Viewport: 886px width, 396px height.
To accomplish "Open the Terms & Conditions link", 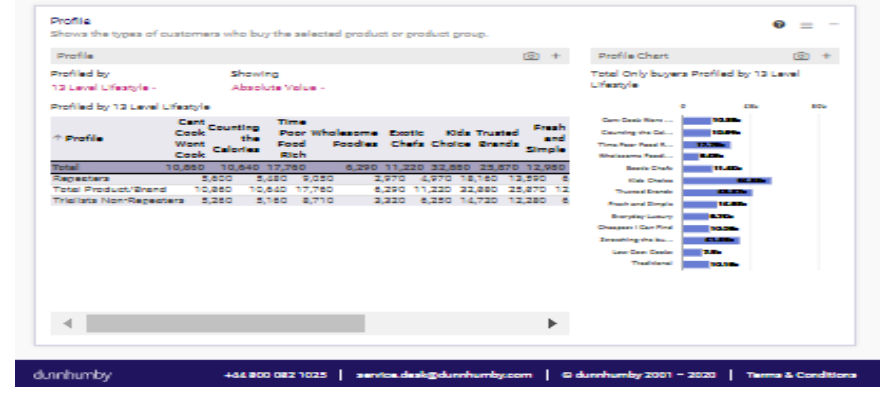I will pyautogui.click(x=801, y=375).
